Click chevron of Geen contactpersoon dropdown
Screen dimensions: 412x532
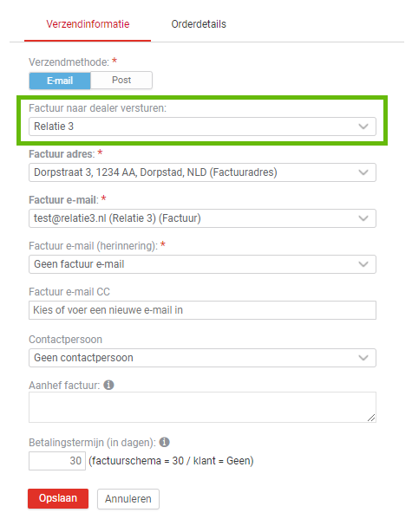[363, 358]
